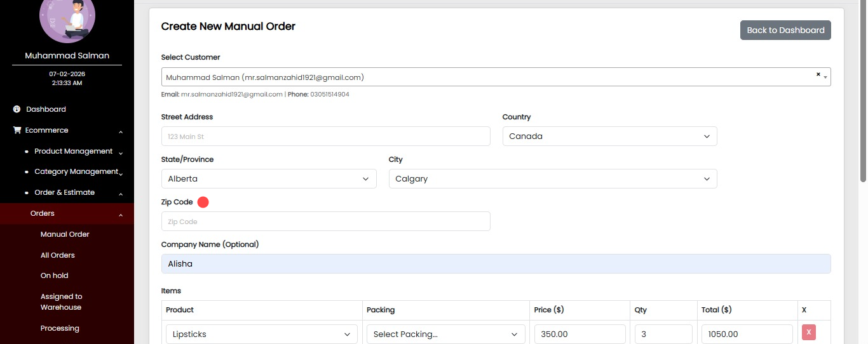Click the user profile avatar image
This screenshot has width=868, height=344.
pos(67,18)
